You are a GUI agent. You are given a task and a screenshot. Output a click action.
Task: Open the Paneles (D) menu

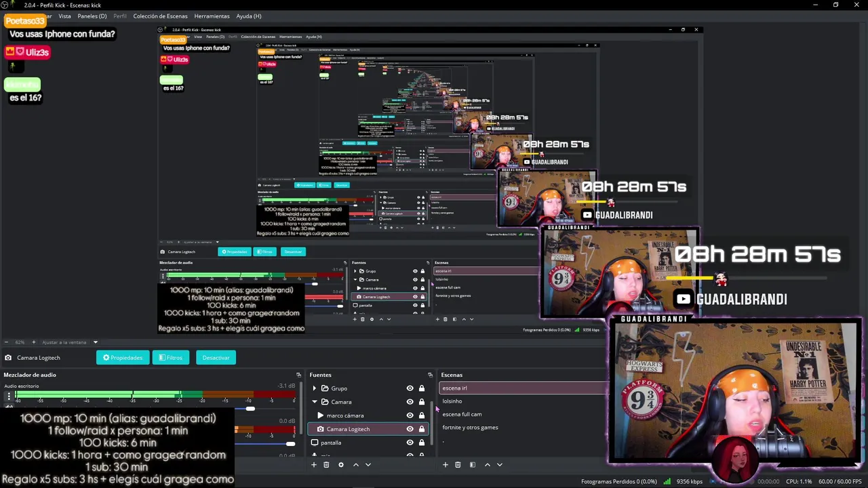click(92, 16)
